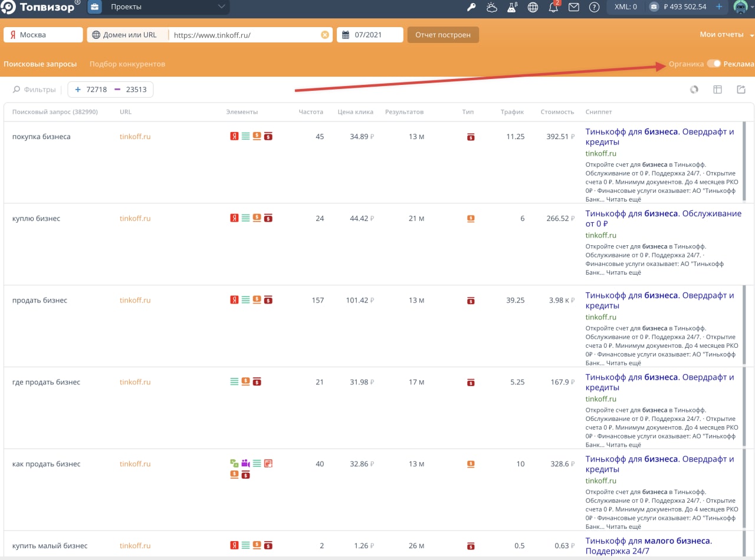Click the ₽ 493 502.54 balance
This screenshot has width=755, height=560.
click(685, 7)
